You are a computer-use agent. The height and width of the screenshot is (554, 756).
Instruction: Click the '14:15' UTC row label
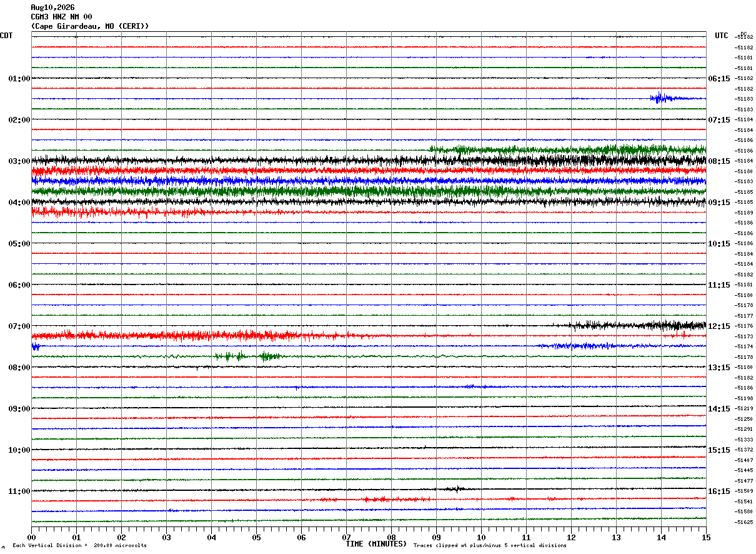(x=719, y=409)
